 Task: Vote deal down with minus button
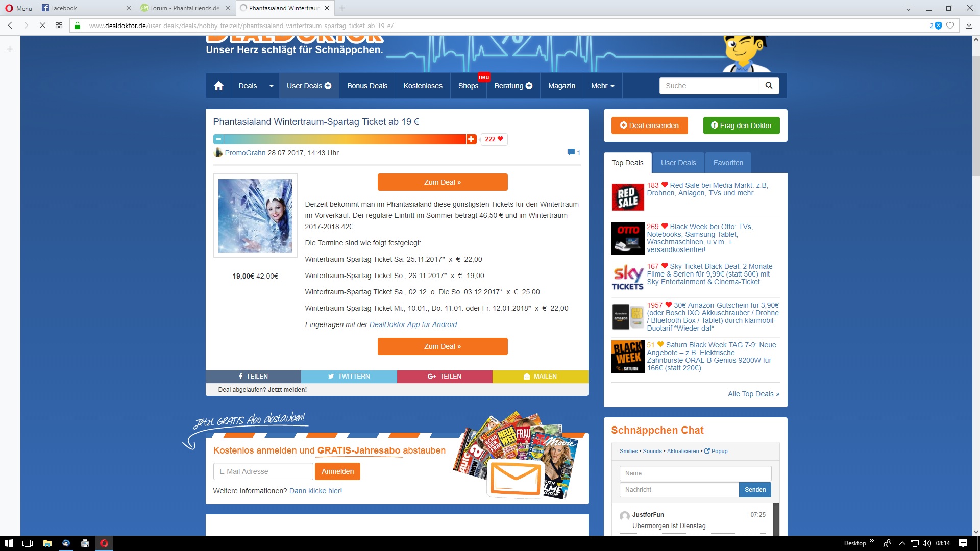click(218, 139)
